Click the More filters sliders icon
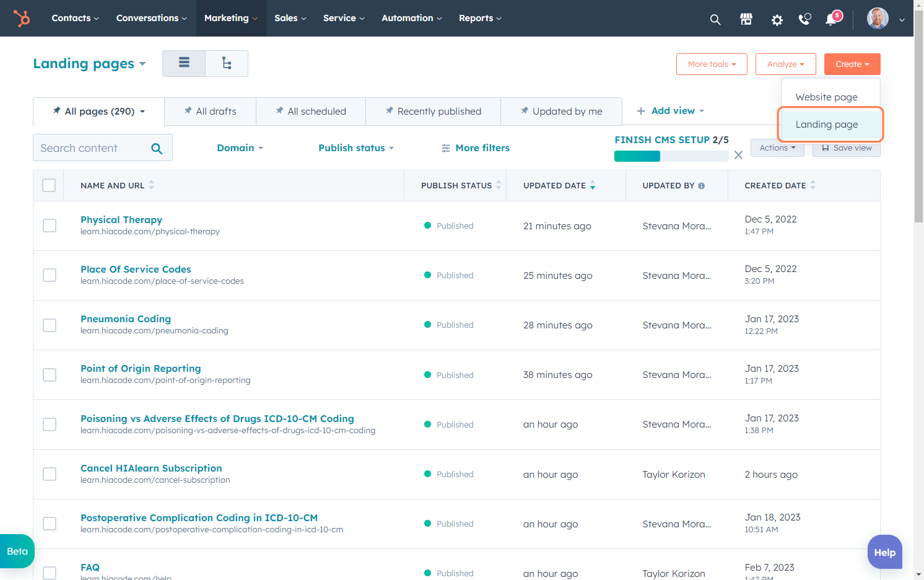This screenshot has width=924, height=580. click(446, 148)
